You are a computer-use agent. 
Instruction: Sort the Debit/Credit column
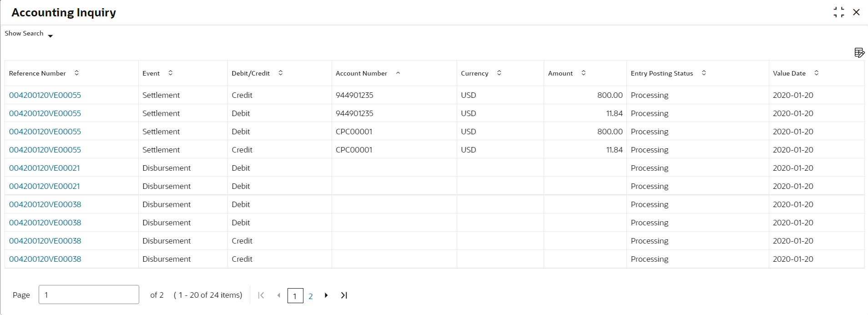pos(281,73)
